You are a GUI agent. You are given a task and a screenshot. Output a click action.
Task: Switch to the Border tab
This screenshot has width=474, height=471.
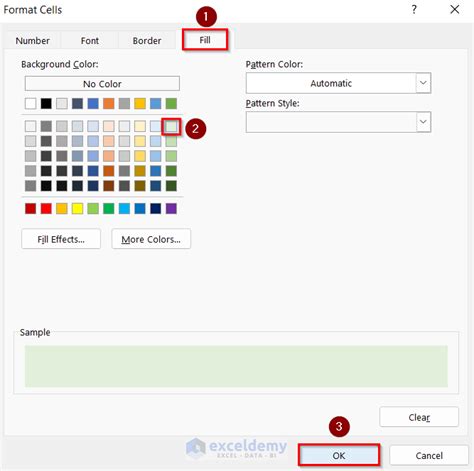pyautogui.click(x=147, y=41)
